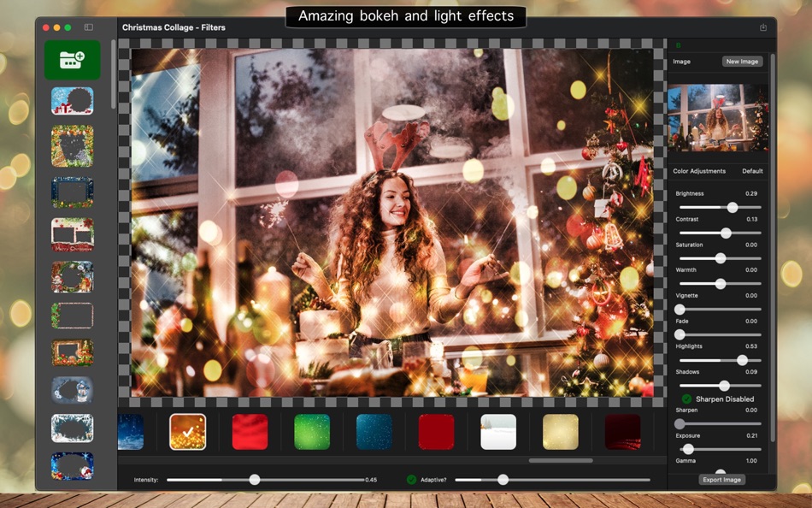Choose the selected gold bokeh filter swatch
The image size is (812, 508).
point(187,431)
